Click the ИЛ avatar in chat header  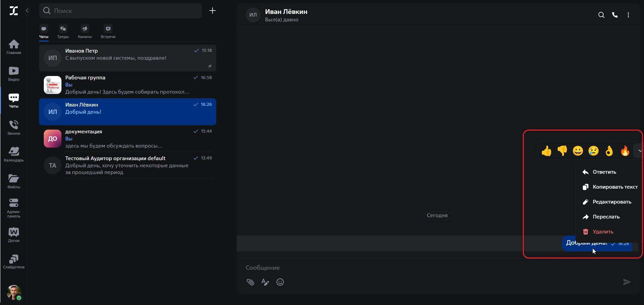point(253,15)
